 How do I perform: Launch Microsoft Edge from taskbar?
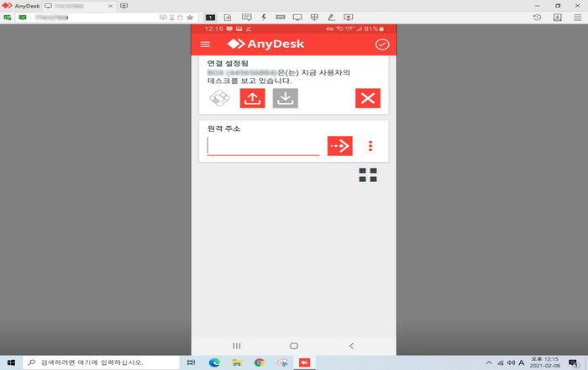click(214, 362)
